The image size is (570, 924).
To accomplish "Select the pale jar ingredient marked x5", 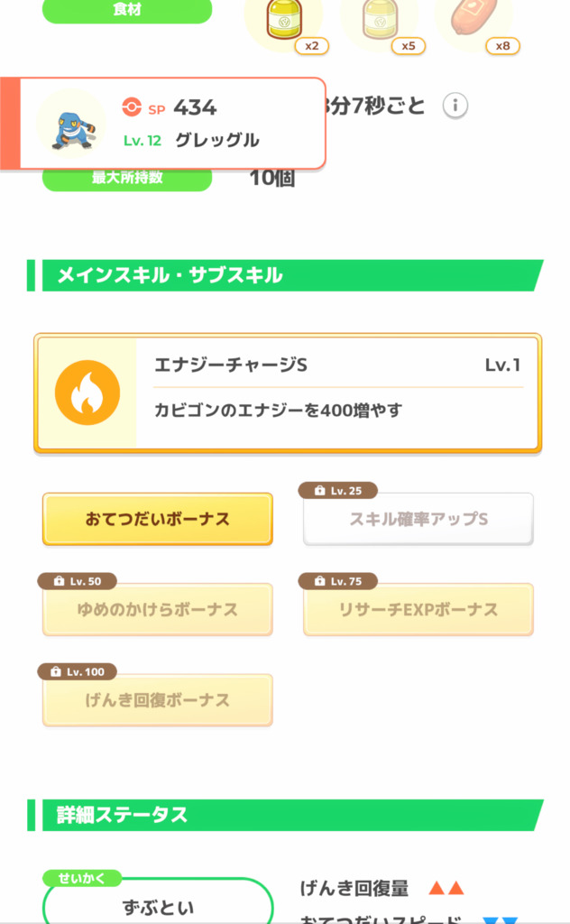I will pyautogui.click(x=380, y=20).
